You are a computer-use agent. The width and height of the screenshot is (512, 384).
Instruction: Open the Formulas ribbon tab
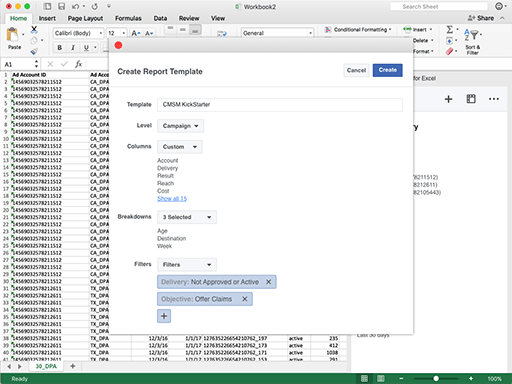pyautogui.click(x=128, y=18)
